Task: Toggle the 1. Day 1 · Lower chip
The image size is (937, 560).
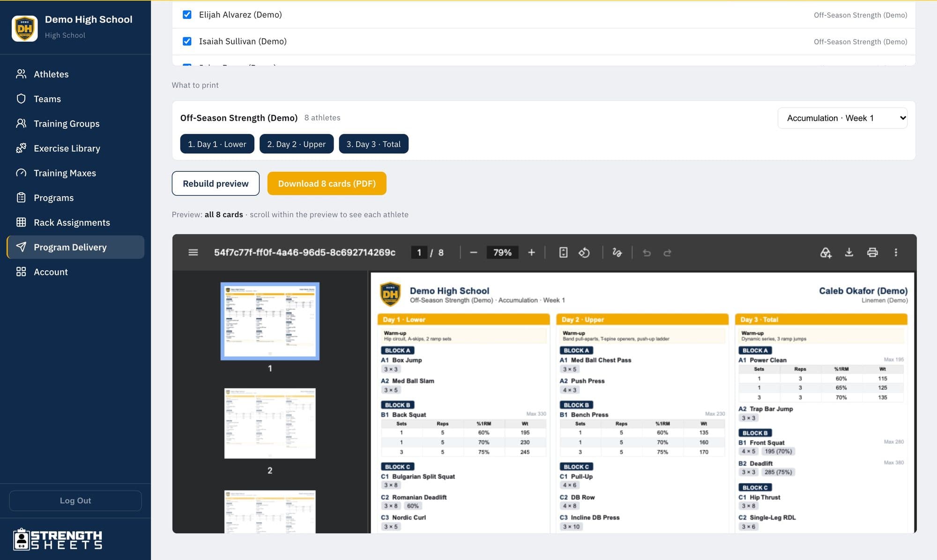Action: point(217,144)
